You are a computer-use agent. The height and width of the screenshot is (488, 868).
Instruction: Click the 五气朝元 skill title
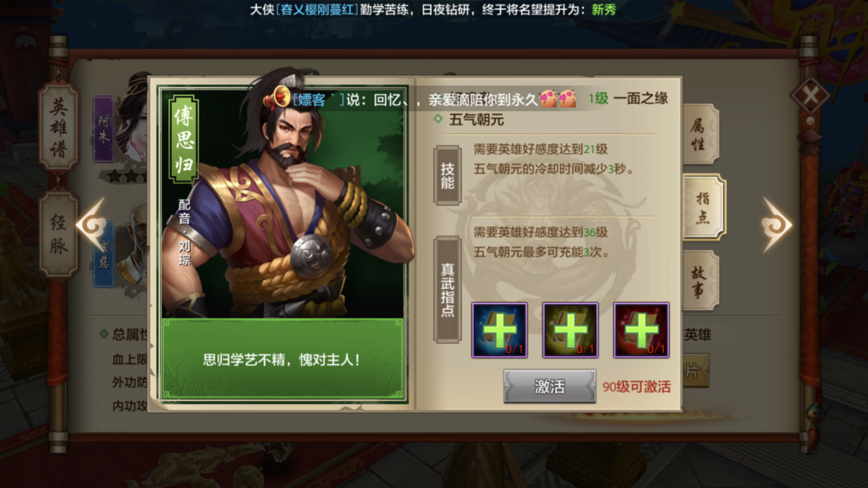[476, 119]
